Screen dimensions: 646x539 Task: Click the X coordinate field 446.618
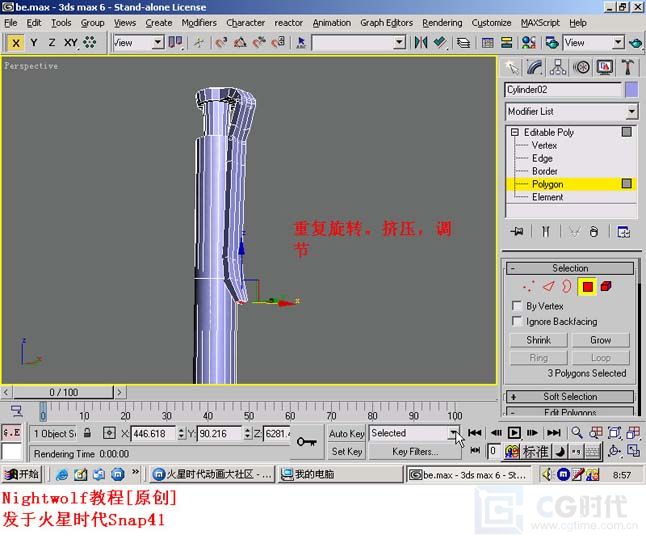click(153, 434)
